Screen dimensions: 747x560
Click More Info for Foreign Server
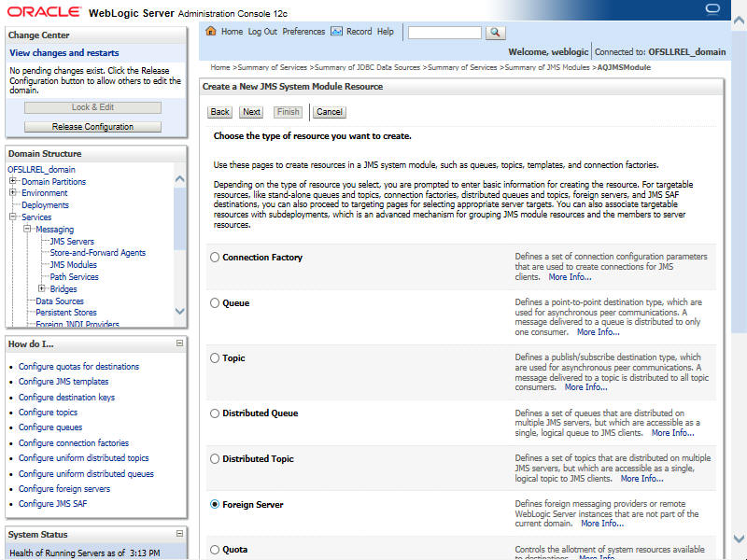[x=602, y=524]
